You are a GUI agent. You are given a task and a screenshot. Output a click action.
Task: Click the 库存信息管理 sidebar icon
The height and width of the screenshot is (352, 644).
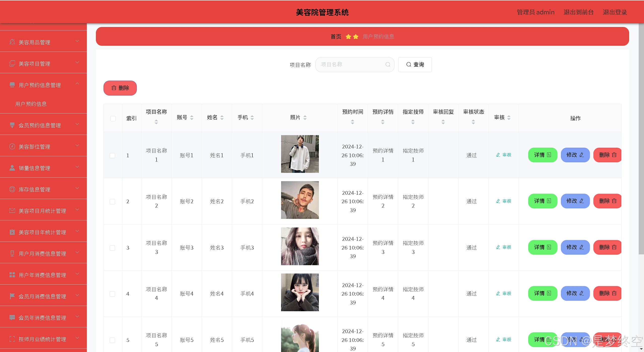12,189
